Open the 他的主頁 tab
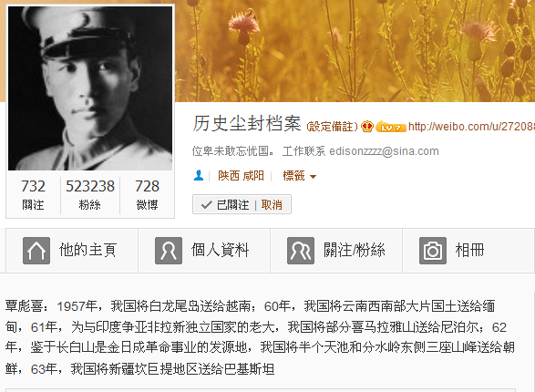The width and height of the screenshot is (535, 392). tap(72, 251)
